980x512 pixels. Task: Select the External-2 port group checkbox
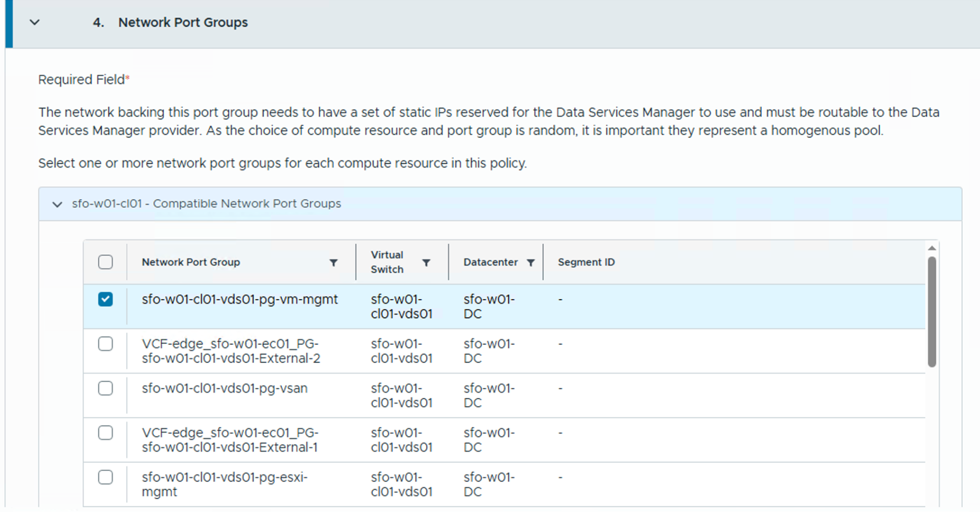[x=105, y=344]
